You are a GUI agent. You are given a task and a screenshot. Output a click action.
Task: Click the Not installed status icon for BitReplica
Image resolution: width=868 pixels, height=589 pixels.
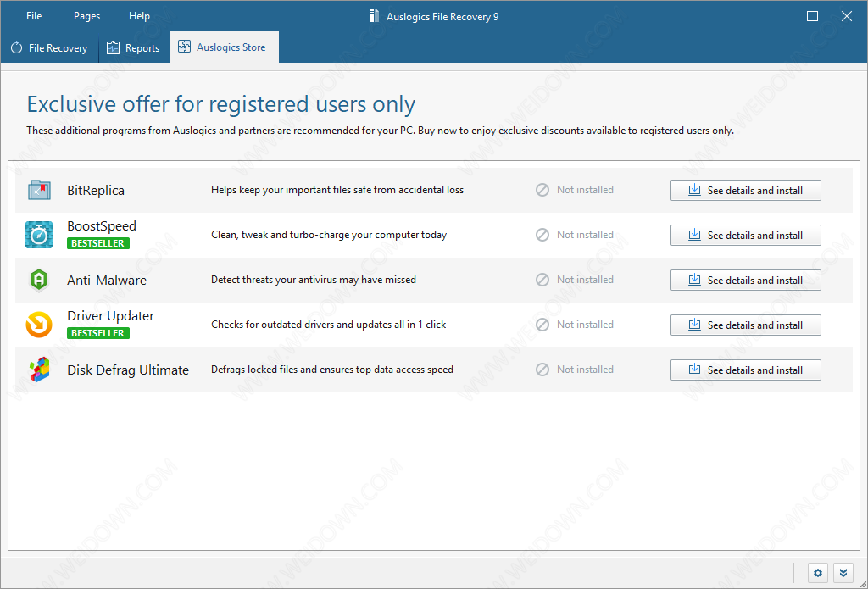click(x=542, y=190)
